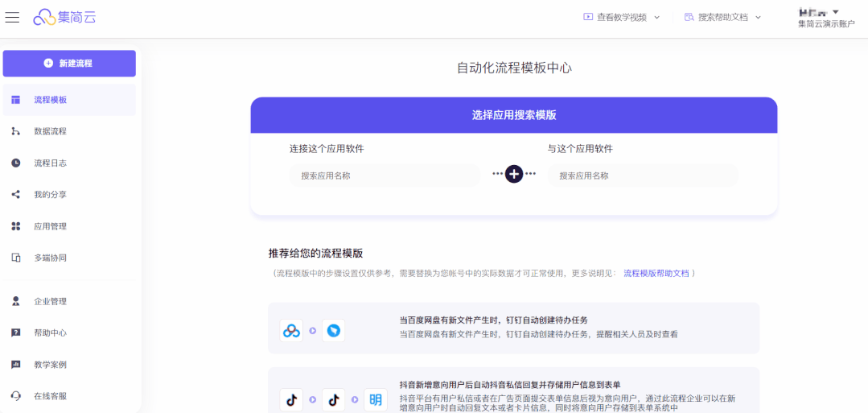The image size is (868, 413).
Task: Open the 流程模版帮助文档 link
Action: [x=656, y=273]
